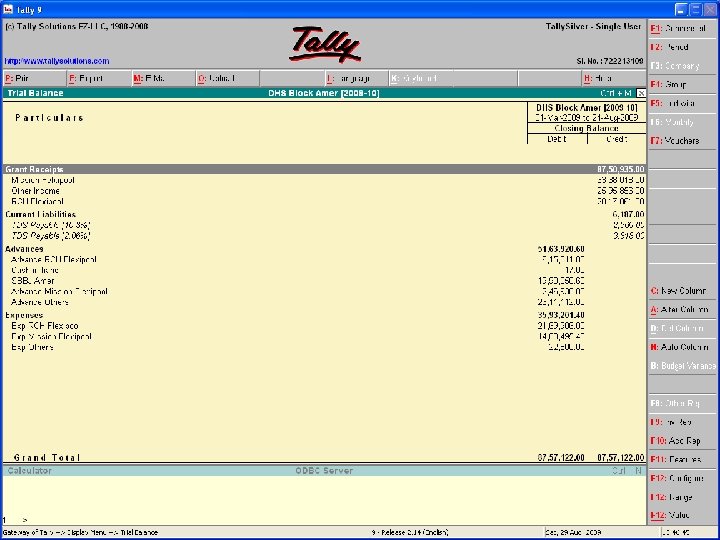The width and height of the screenshot is (720, 540).
Task: Click F7: Vouchers in the side panel
Action: (683, 141)
